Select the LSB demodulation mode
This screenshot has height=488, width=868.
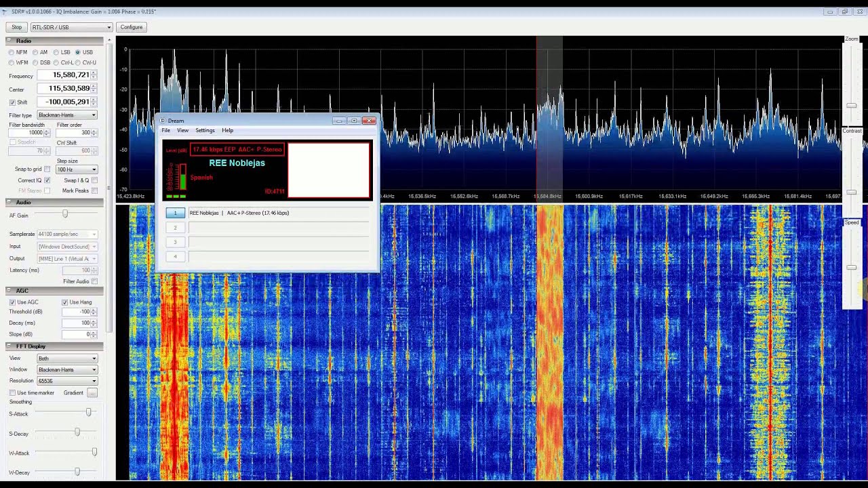coord(57,52)
